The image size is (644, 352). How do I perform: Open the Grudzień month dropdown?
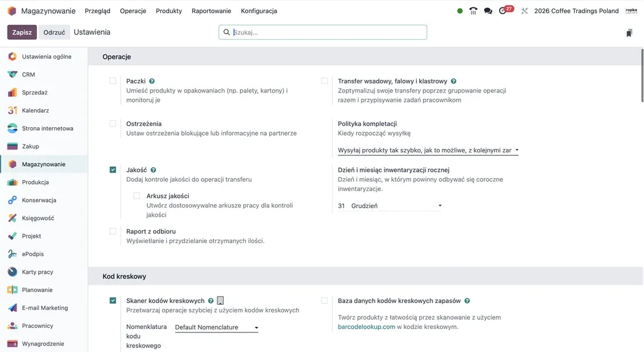tap(396, 206)
